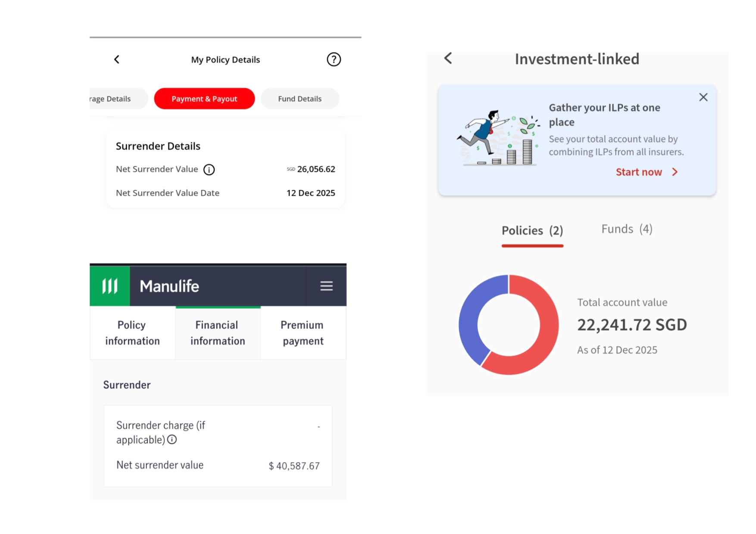Switch to the Coverage Details tab
Screen dimensions: 756x534
113,99
